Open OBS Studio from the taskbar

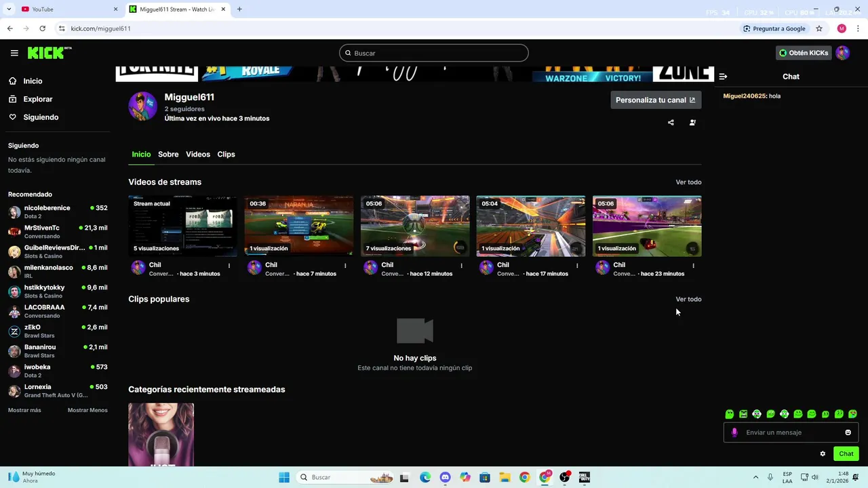click(564, 477)
